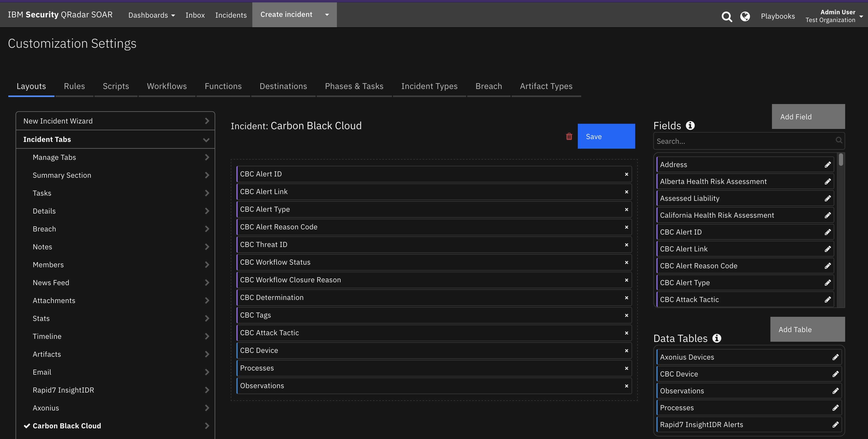The image size is (868, 439).
Task: Switch to the Scripts tab
Action: point(116,86)
